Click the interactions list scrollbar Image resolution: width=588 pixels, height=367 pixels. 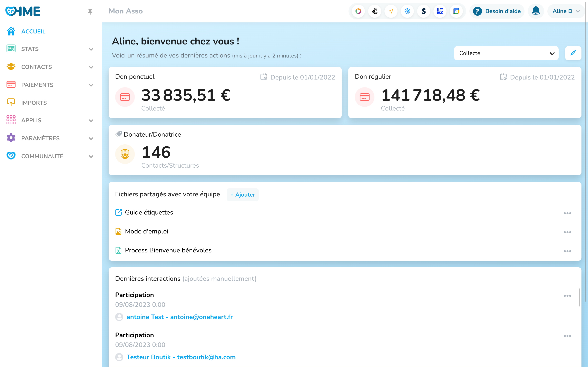click(x=579, y=297)
